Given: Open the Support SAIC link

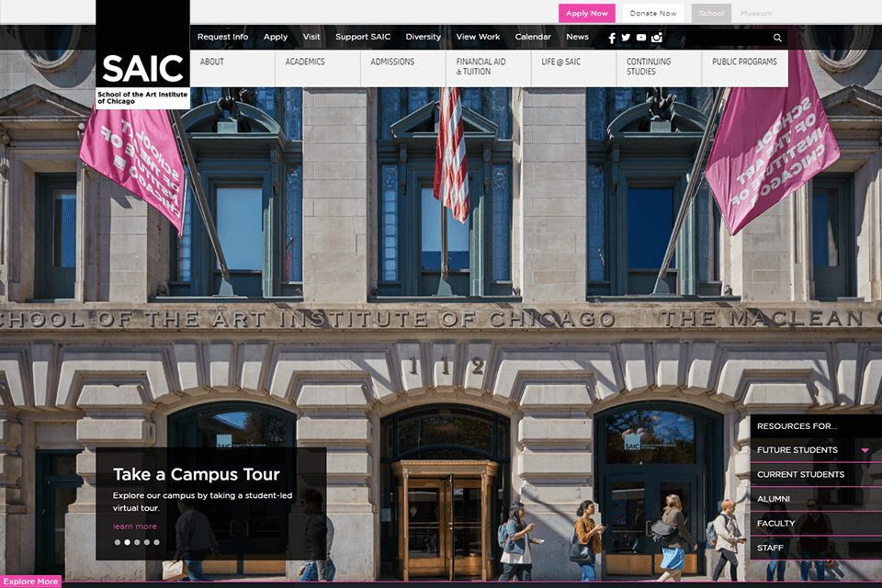Looking at the screenshot, I should tap(363, 37).
